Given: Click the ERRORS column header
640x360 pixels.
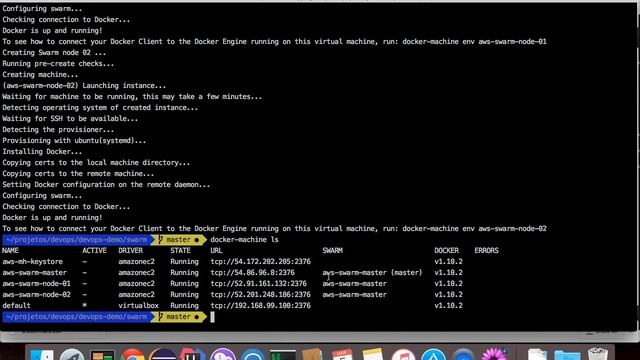Looking at the screenshot, I should point(486,251).
